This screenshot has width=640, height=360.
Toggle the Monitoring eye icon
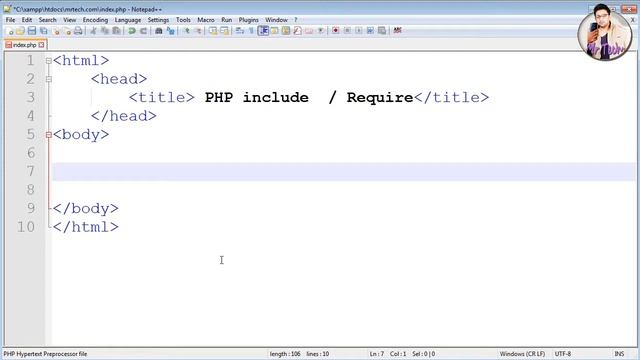pos(321,31)
